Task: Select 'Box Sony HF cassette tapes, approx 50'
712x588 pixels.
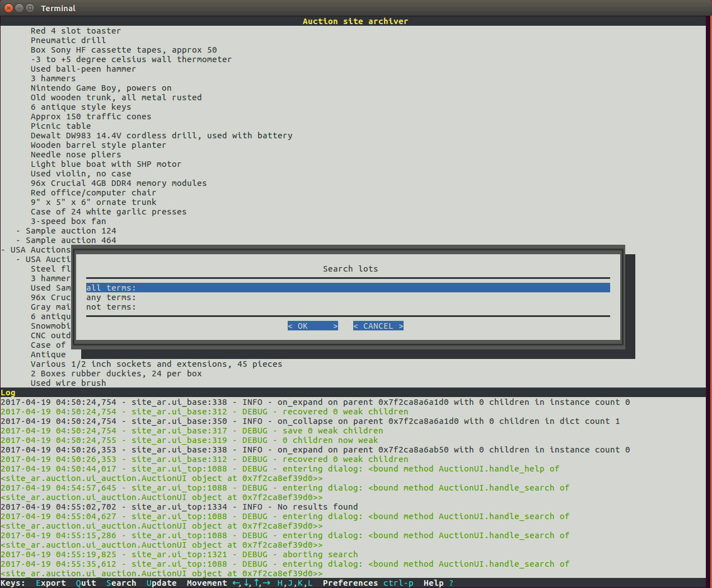Action: (124, 50)
